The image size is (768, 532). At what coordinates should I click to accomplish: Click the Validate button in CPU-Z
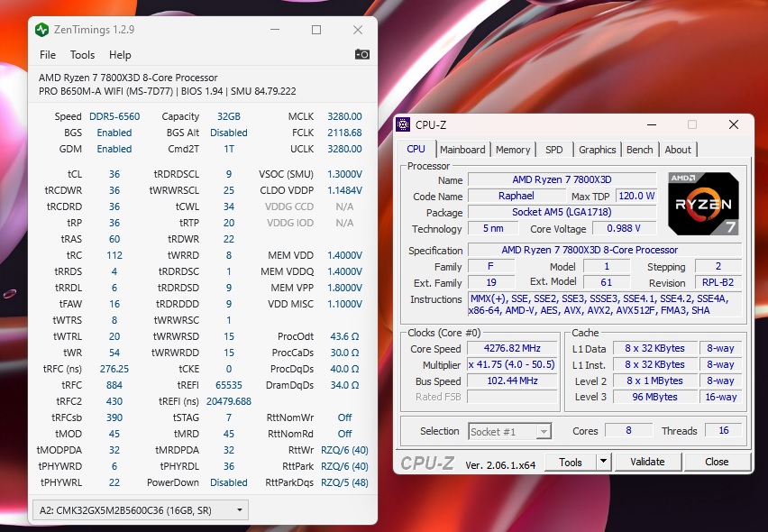coord(647,462)
